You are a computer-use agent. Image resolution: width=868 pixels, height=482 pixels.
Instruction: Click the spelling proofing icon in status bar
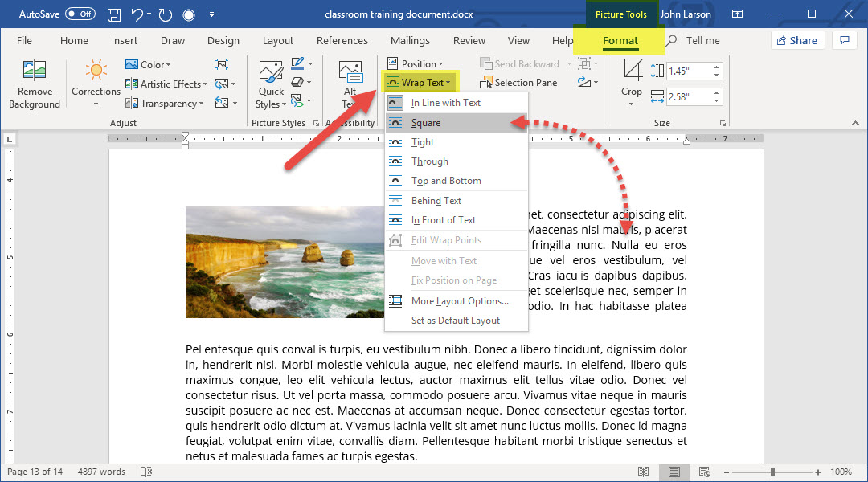[x=146, y=472]
